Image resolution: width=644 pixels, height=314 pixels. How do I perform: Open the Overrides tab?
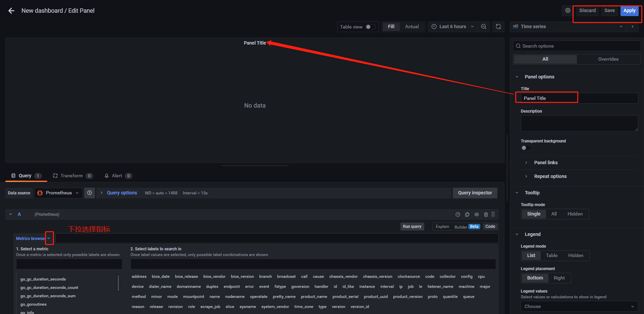coord(608,59)
